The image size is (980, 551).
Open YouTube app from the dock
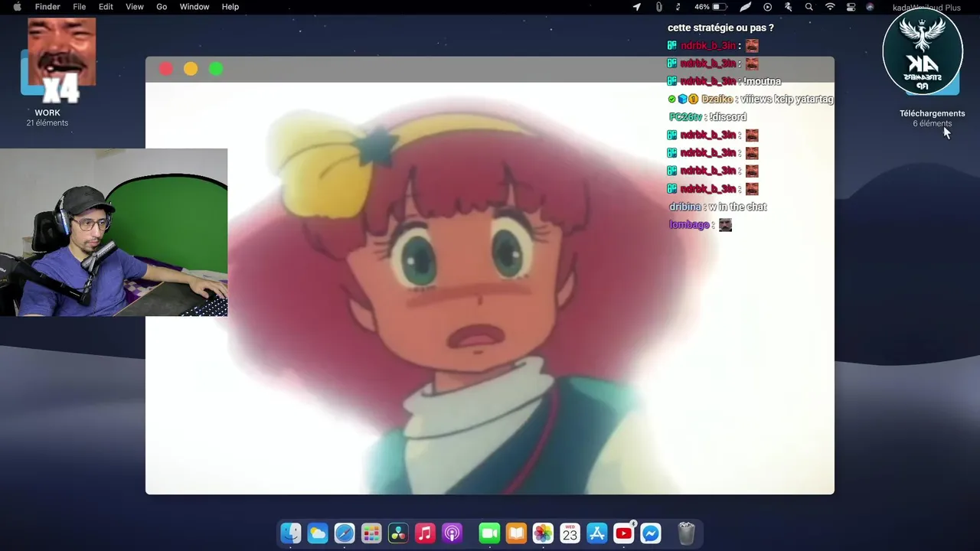click(x=623, y=533)
